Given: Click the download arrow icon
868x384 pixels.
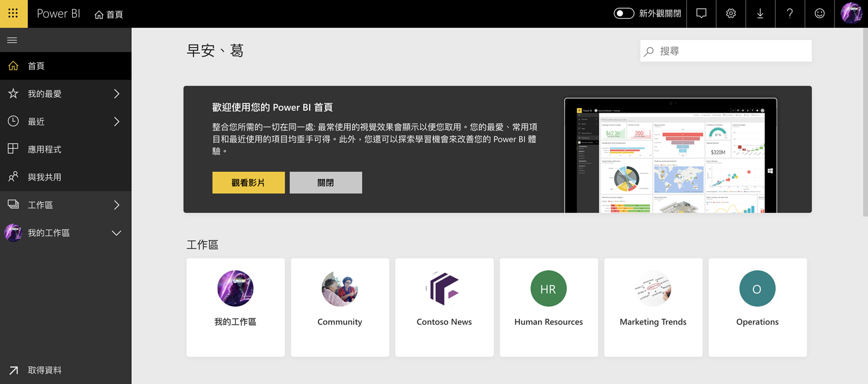Looking at the screenshot, I should [x=760, y=14].
